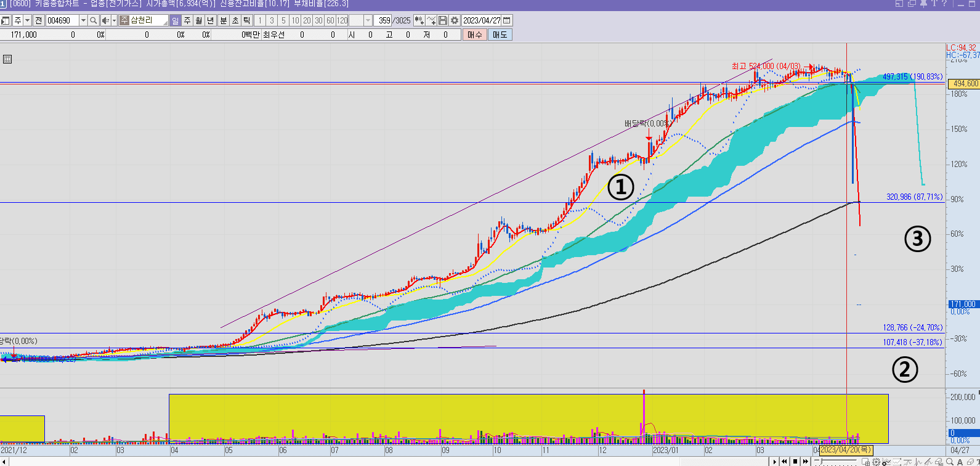Choose the 1 interval button
This screenshot has width=980, height=466.
(260, 20)
